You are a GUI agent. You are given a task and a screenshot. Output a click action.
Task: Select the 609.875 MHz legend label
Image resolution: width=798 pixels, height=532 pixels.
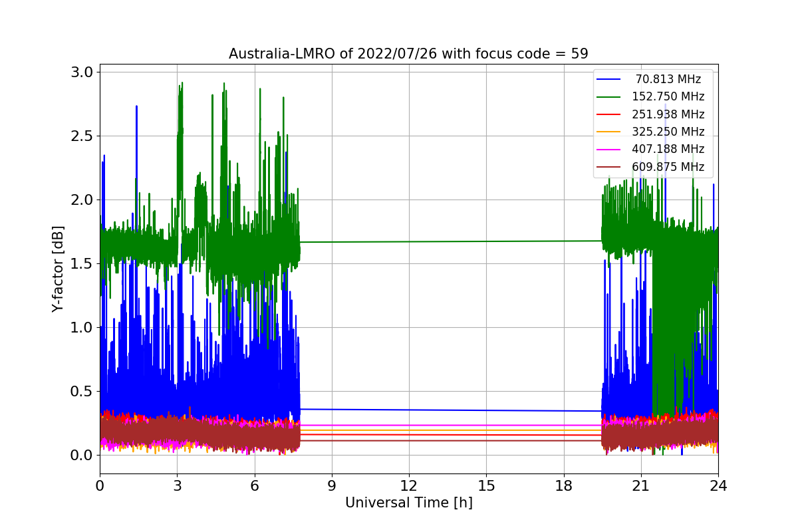coord(668,167)
